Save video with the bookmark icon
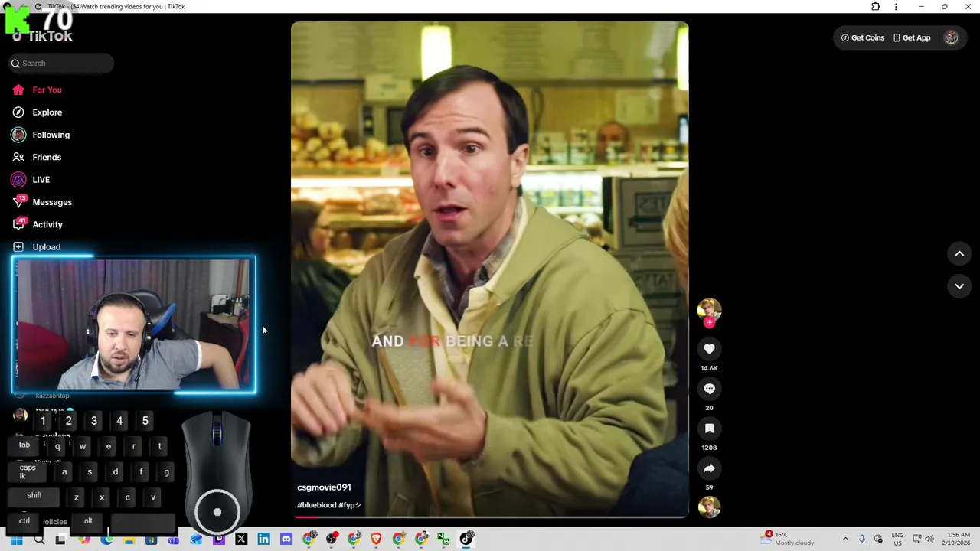Image resolution: width=980 pixels, height=551 pixels. [709, 429]
